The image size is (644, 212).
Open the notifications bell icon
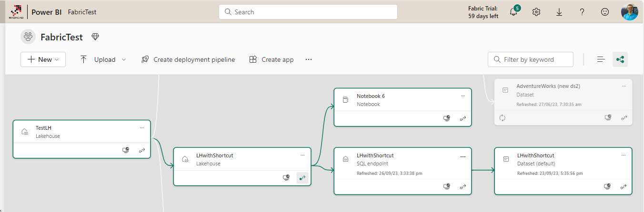513,12
